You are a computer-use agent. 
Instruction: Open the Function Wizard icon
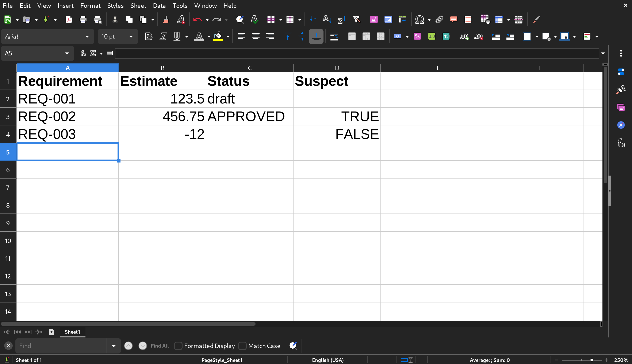tap(83, 53)
